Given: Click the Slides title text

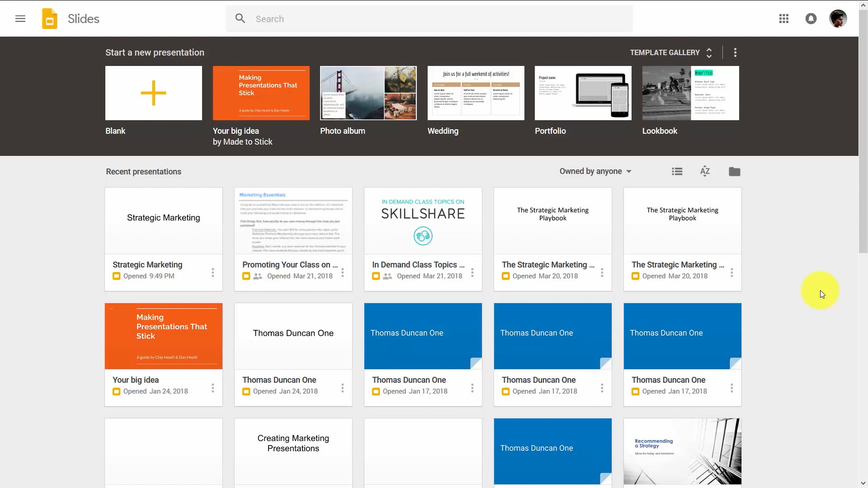Looking at the screenshot, I should pyautogui.click(x=84, y=19).
